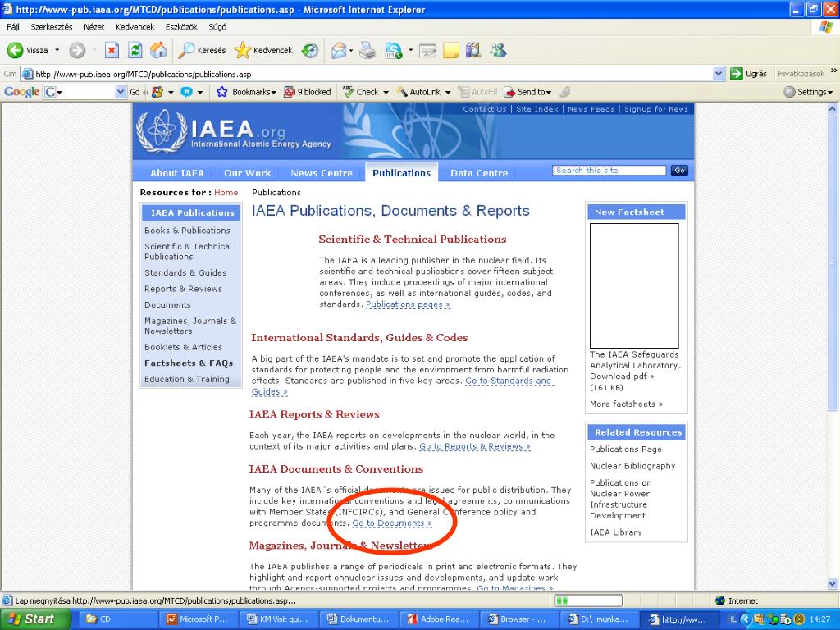Open the Skype icon dropdown arrow
Screen dimensions: 840x630
pyautogui.click(x=410, y=50)
